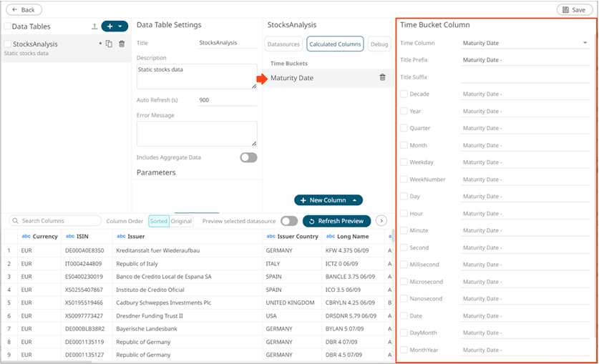Check the Decade time bucket
Viewport: 599px width, 364px height.
click(404, 94)
